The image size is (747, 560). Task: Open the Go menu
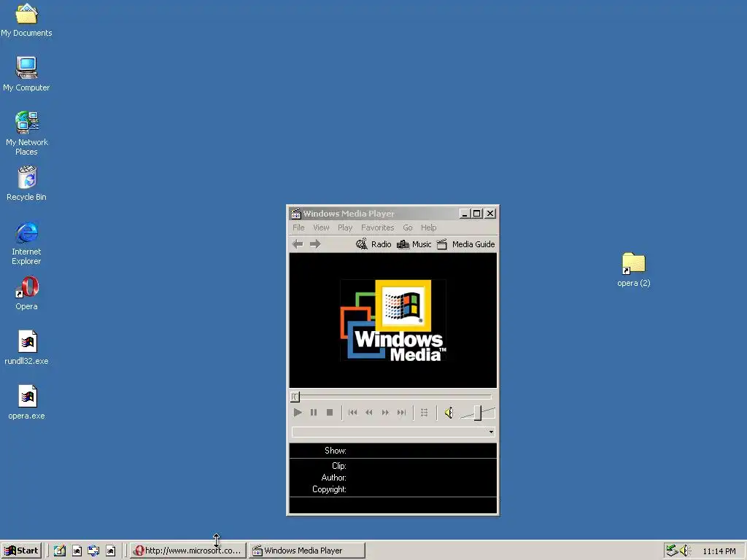click(408, 227)
